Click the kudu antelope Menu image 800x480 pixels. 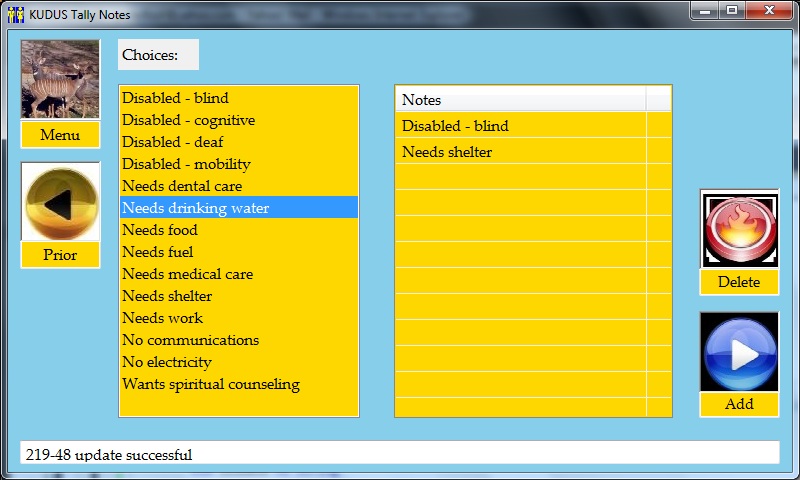click(60, 80)
